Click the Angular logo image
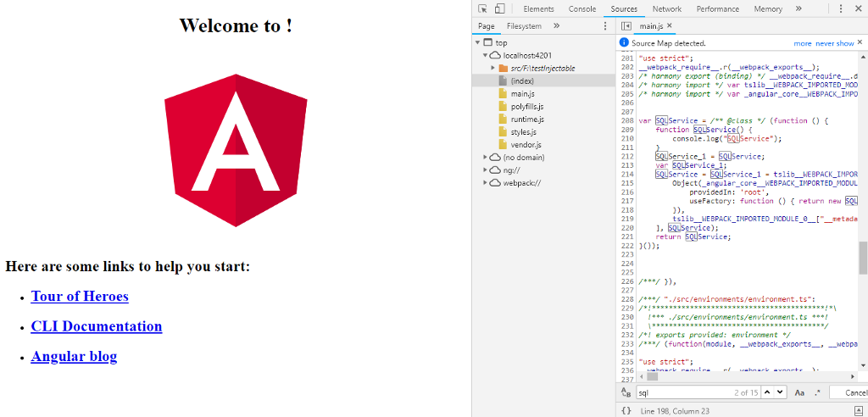 236,150
